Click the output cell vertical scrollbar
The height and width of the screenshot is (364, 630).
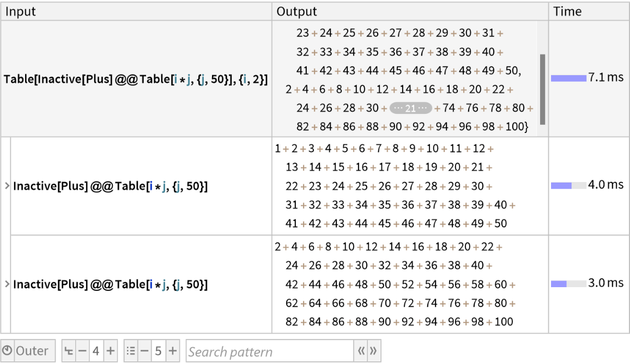tap(542, 88)
